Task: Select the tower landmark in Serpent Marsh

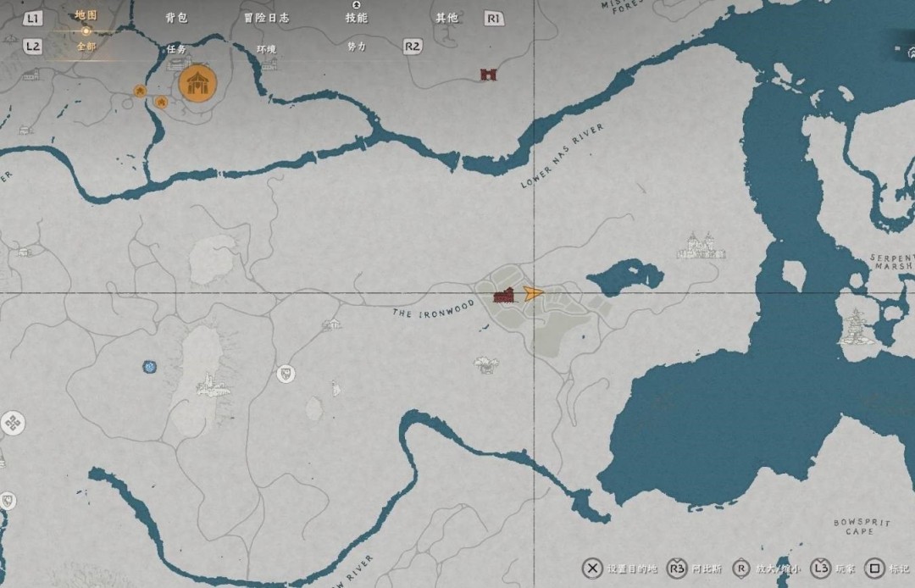Action: [856, 326]
